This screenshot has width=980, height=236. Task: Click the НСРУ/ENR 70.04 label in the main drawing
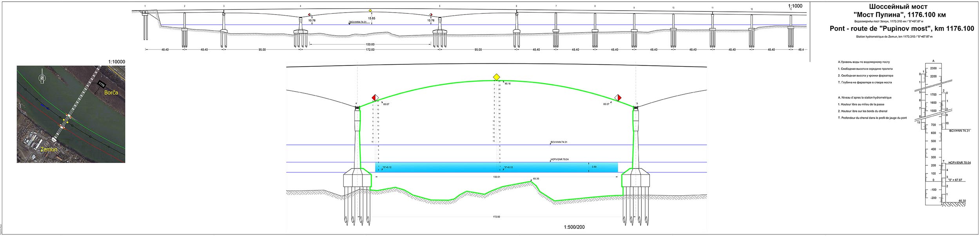[x=560, y=160]
